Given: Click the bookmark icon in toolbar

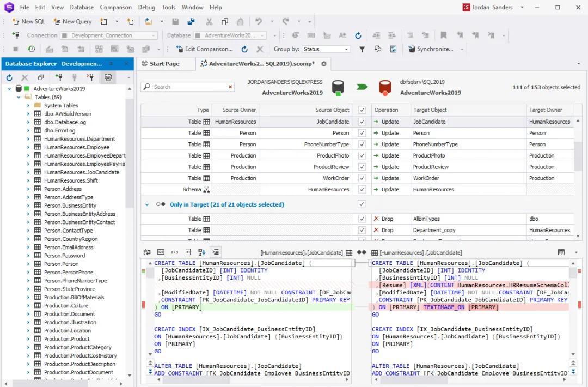Looking at the screenshot, I should [444, 35].
